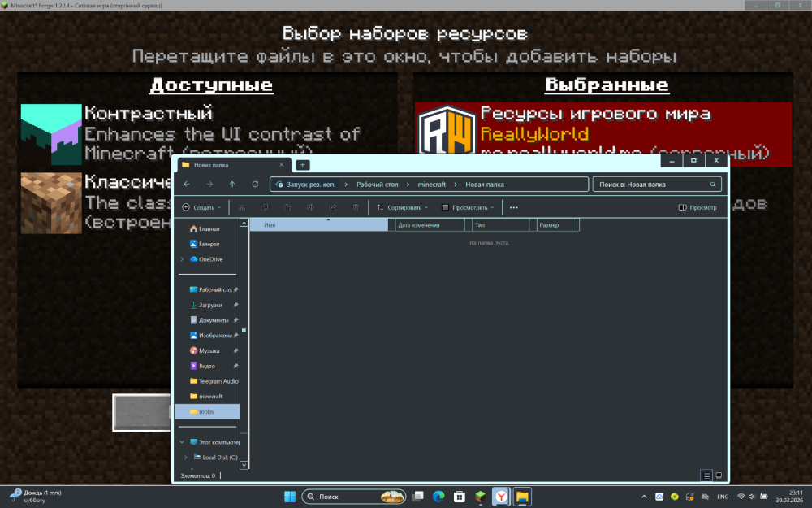Click the Rename icon in Explorer toolbar
This screenshot has height=508, width=812.
click(x=309, y=207)
